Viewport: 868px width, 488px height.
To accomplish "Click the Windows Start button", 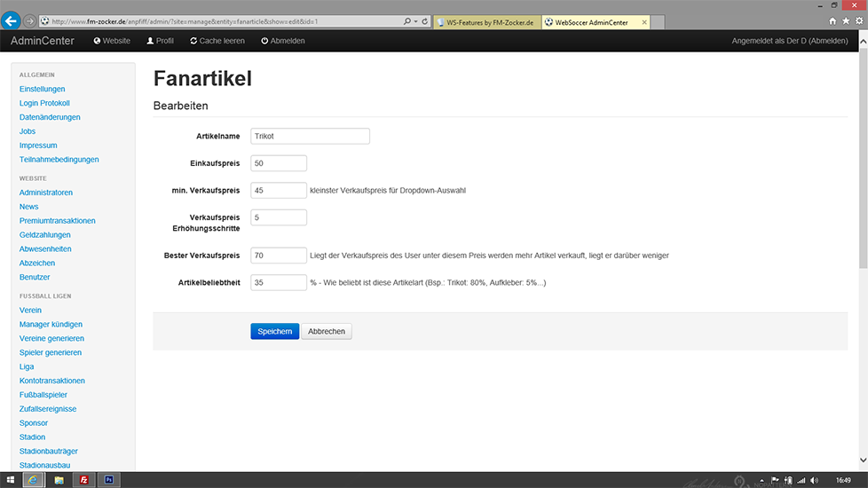I will 11,480.
